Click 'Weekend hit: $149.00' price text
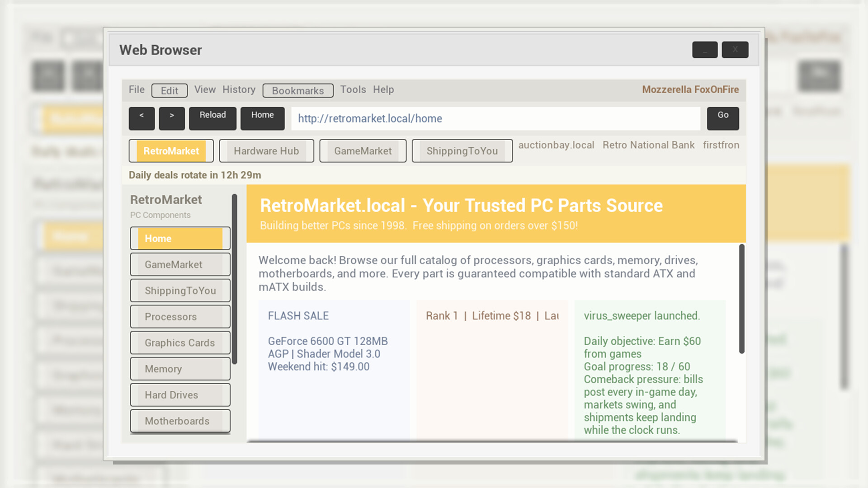Image resolution: width=868 pixels, height=488 pixels. pyautogui.click(x=319, y=366)
